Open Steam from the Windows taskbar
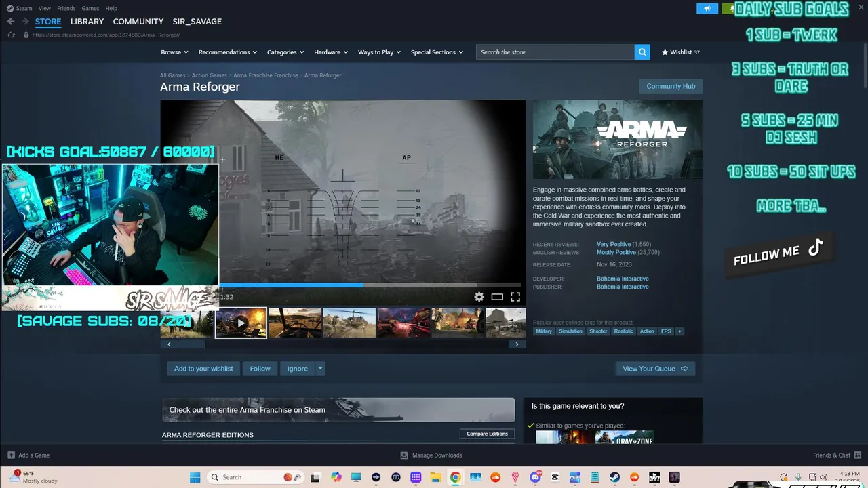This screenshot has width=868, height=488. click(x=614, y=477)
